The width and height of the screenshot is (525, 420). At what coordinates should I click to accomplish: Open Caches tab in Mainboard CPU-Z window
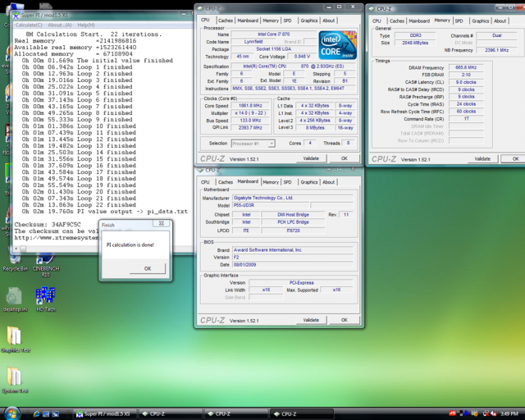226,182
